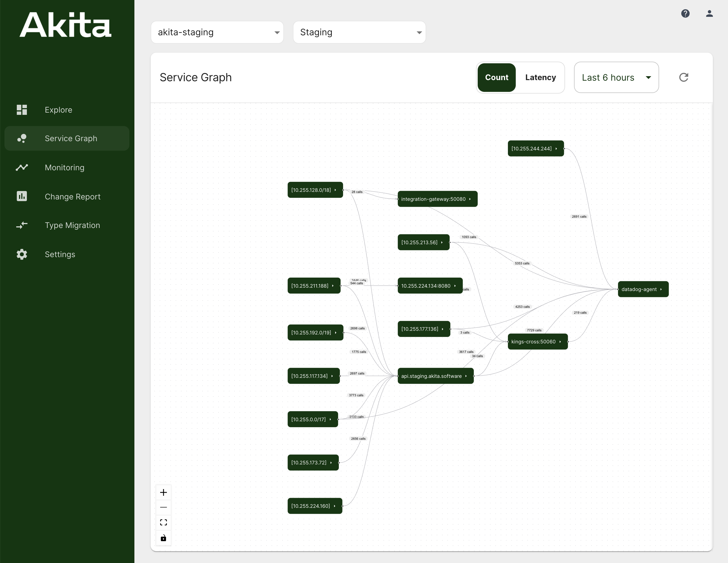Zoom in on the graph canvas
The height and width of the screenshot is (563, 728).
pyautogui.click(x=163, y=492)
